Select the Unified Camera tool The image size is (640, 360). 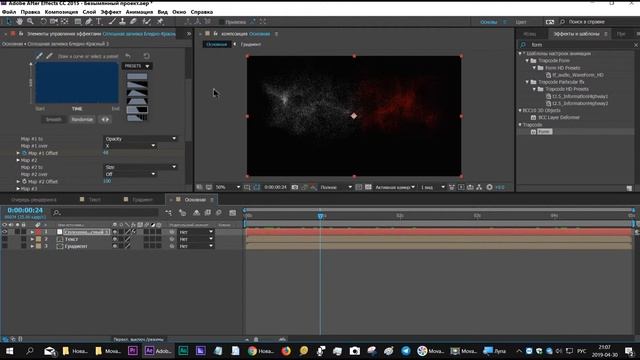click(54, 22)
